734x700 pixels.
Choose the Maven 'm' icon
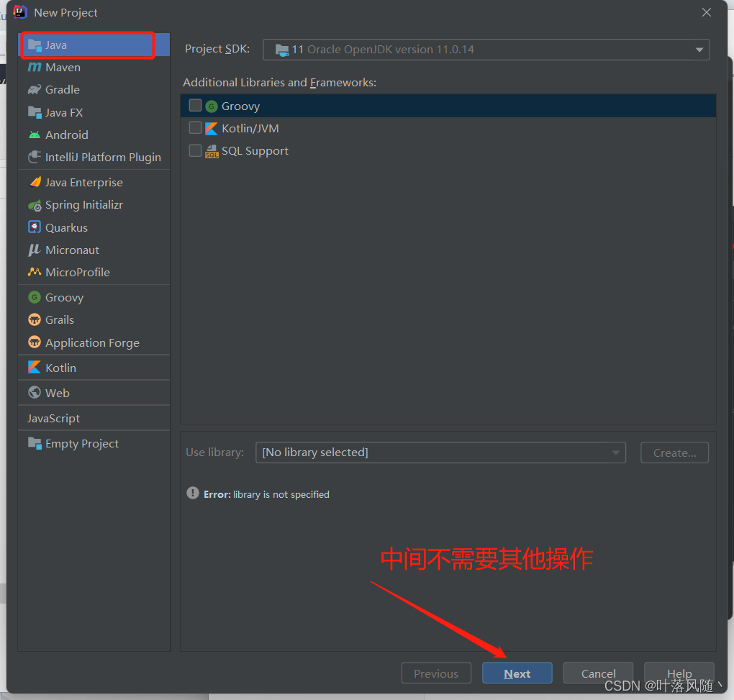35,68
